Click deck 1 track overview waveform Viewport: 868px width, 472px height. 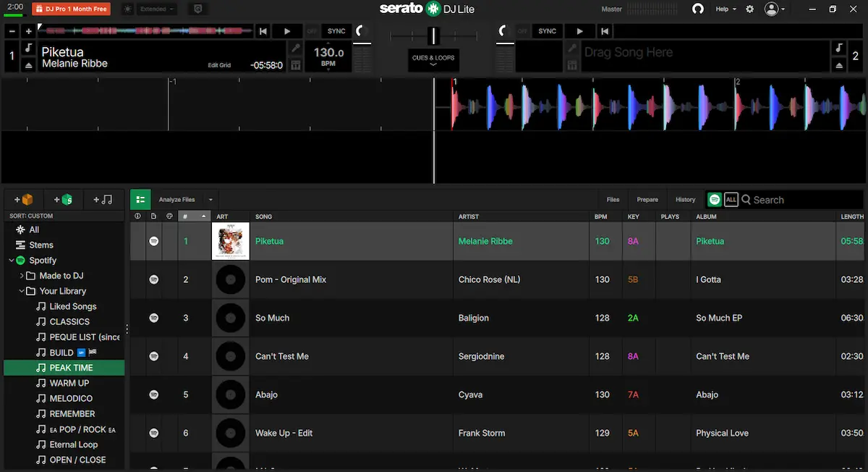(145, 31)
